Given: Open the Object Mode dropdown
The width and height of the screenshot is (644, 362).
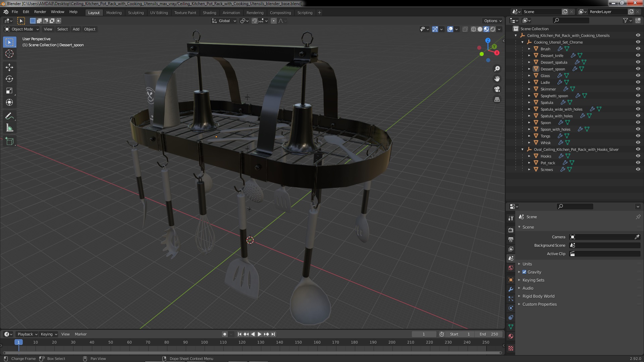Looking at the screenshot, I should click(22, 29).
